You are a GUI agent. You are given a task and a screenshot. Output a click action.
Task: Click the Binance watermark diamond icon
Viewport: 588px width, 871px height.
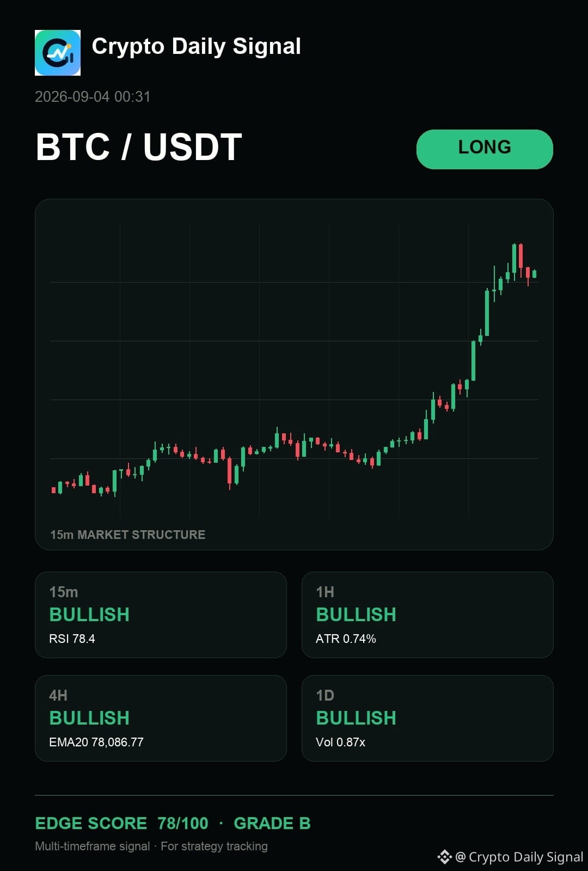[x=445, y=857]
